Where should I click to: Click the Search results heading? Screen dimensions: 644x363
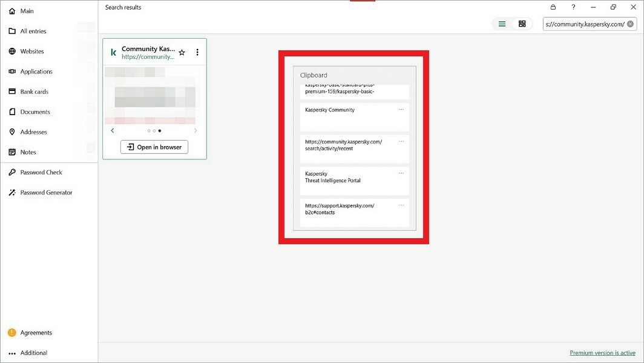click(x=123, y=7)
